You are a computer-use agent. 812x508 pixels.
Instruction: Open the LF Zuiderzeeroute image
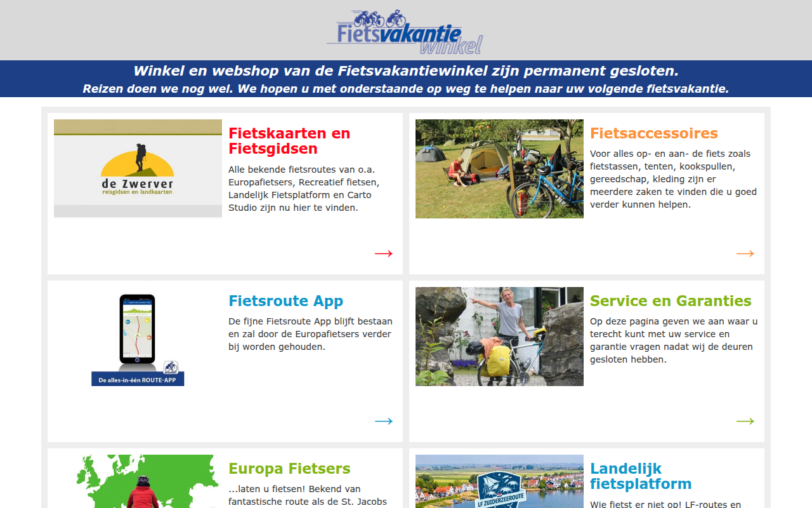point(499,481)
